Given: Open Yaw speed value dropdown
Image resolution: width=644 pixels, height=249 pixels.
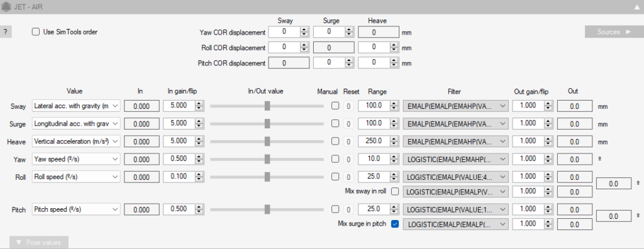Looking at the screenshot, I should point(76,159).
